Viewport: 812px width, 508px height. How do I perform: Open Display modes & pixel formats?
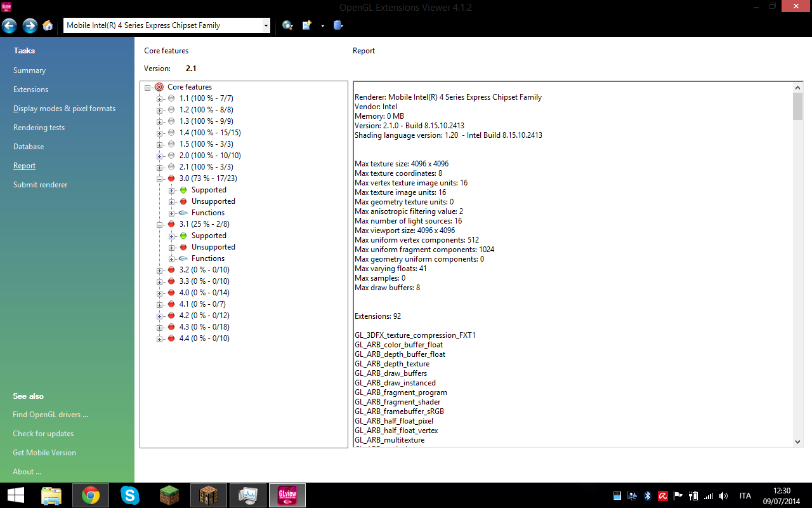[x=64, y=109]
